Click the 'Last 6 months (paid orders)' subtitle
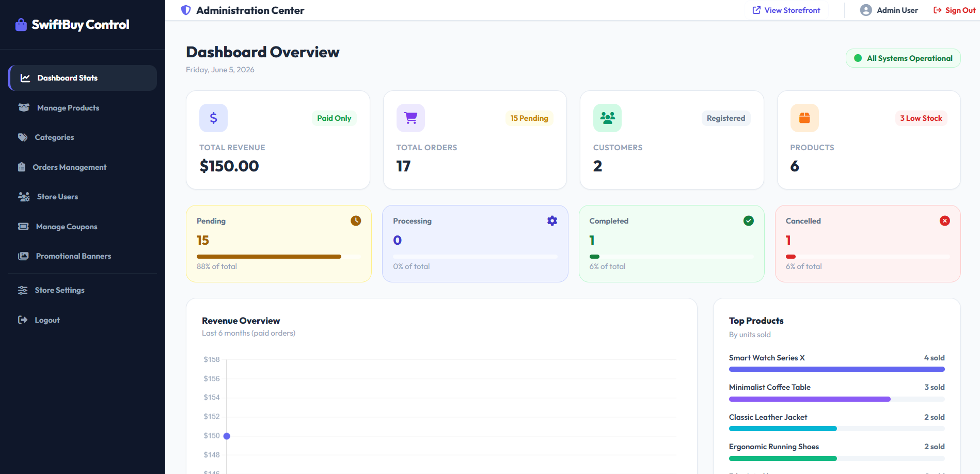This screenshot has height=474, width=980. (248, 333)
